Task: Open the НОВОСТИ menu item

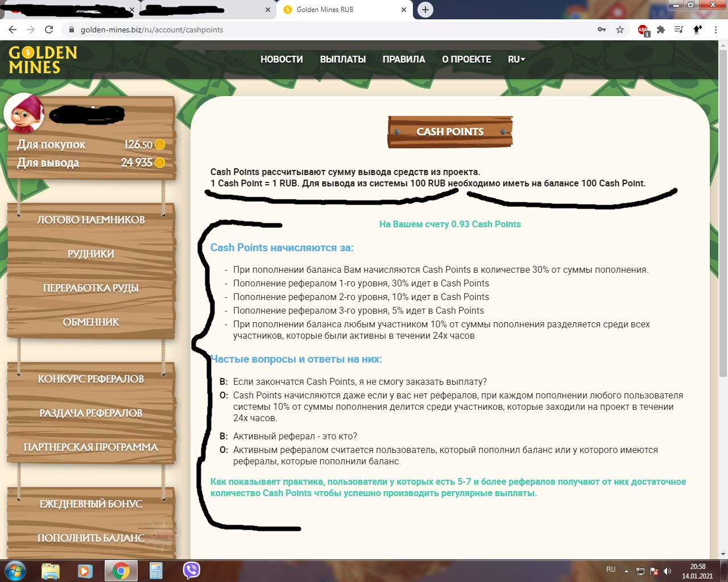Action: coord(282,59)
